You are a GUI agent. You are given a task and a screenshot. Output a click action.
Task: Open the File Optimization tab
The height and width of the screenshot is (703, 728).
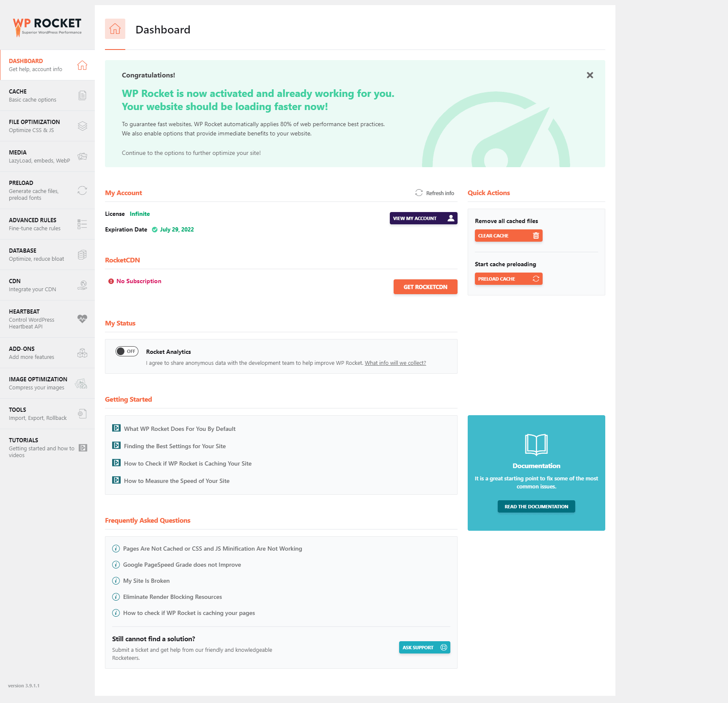tap(47, 126)
